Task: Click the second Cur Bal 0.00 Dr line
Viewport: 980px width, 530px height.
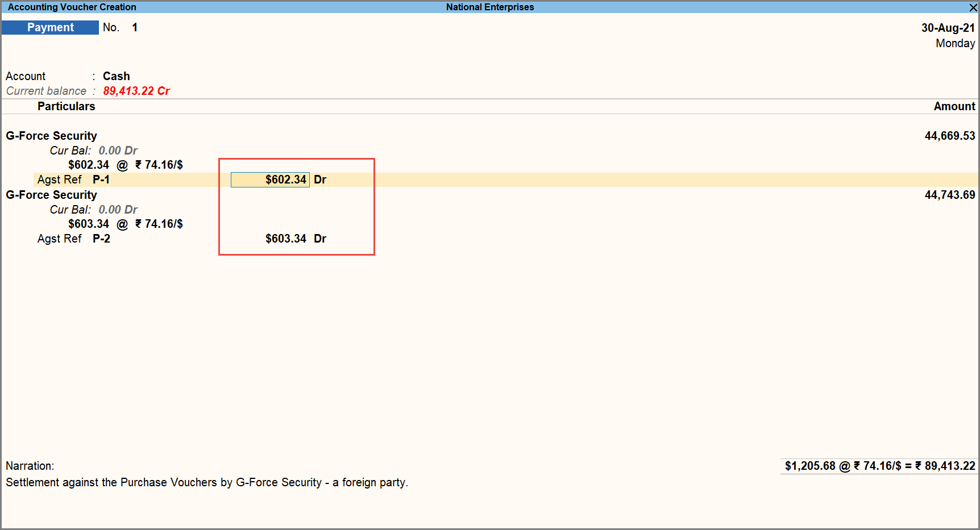Action: 93,210
